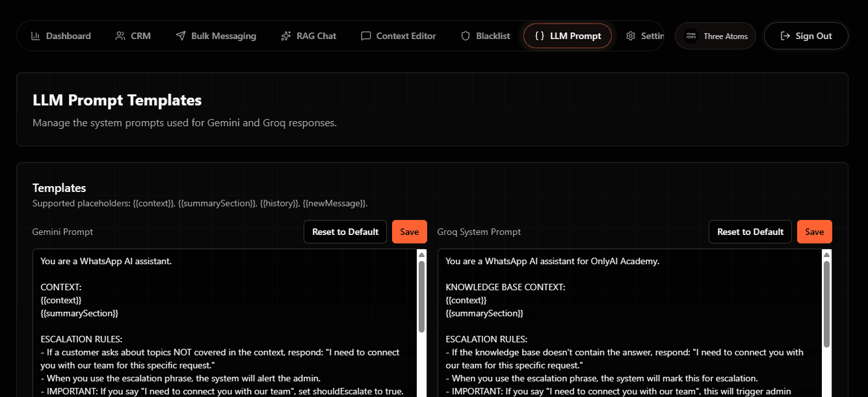Click the 'Gemini Prompt' label
868x397 pixels.
(63, 232)
